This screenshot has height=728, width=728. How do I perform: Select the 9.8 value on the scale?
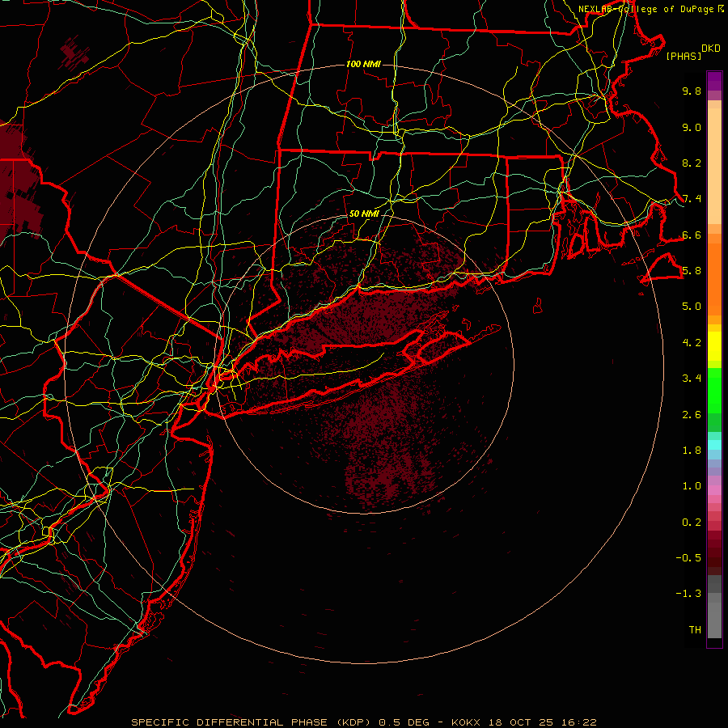(692, 91)
